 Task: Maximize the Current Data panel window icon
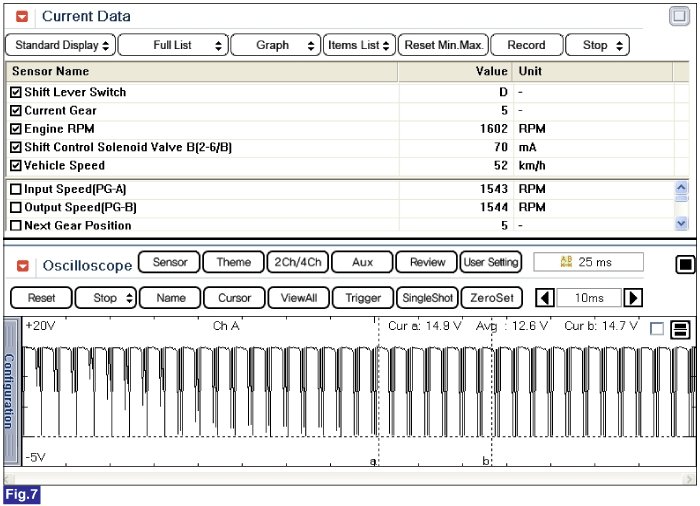(679, 16)
